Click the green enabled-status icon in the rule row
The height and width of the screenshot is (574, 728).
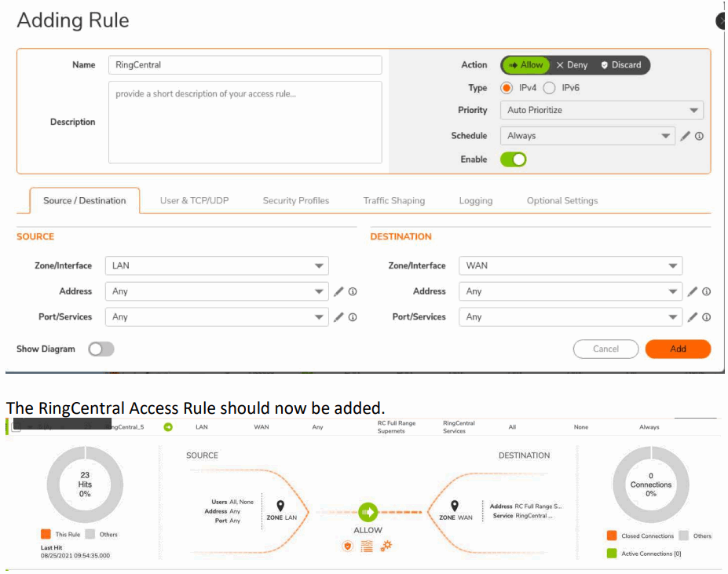coord(168,427)
